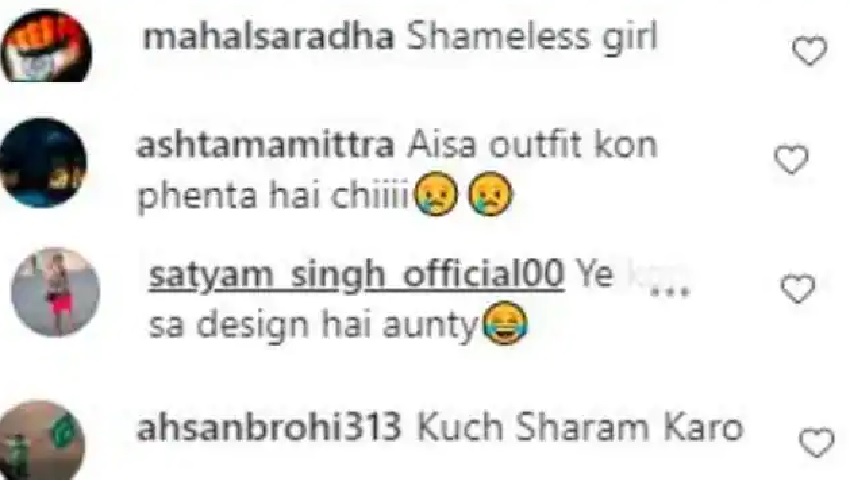The height and width of the screenshot is (489, 850).
Task: Tap the heart beside ashtamamittra's comment
Action: click(790, 159)
